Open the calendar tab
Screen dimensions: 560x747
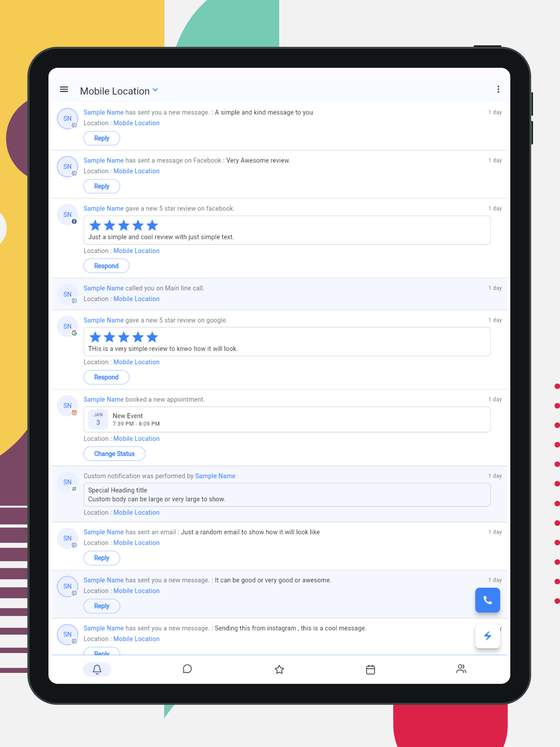tap(371, 669)
